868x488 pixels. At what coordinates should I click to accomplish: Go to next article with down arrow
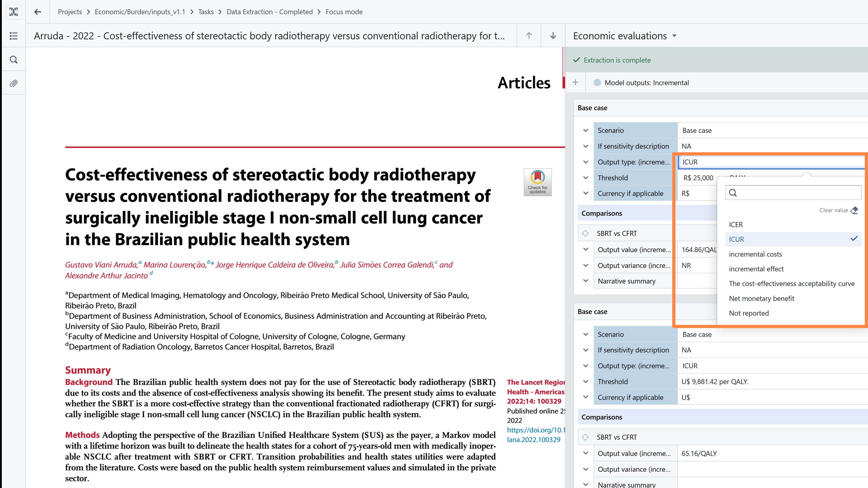tap(553, 35)
